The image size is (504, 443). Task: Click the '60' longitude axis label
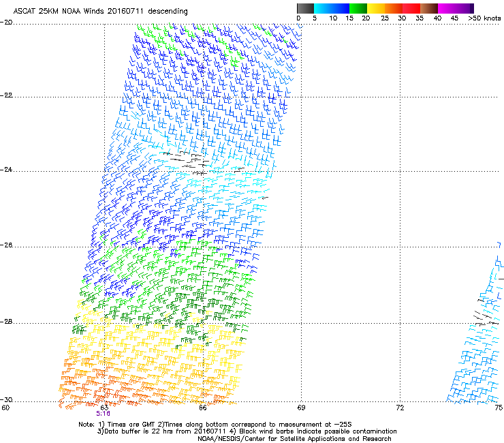coord(5,408)
